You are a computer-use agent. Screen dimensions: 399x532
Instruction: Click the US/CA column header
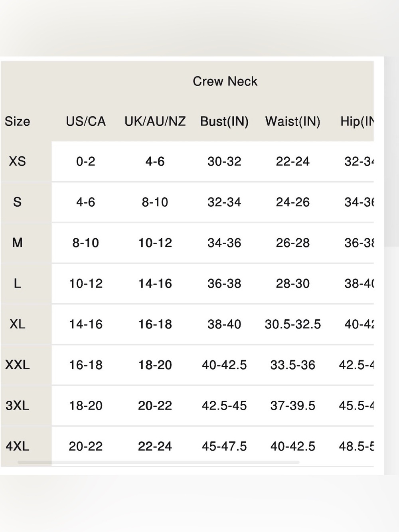coord(86,121)
